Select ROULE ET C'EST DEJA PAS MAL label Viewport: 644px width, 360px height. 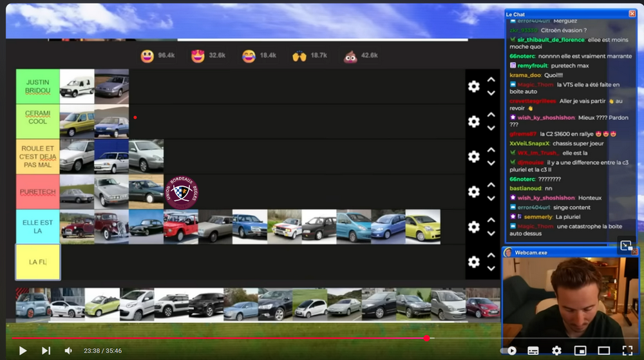coord(38,156)
